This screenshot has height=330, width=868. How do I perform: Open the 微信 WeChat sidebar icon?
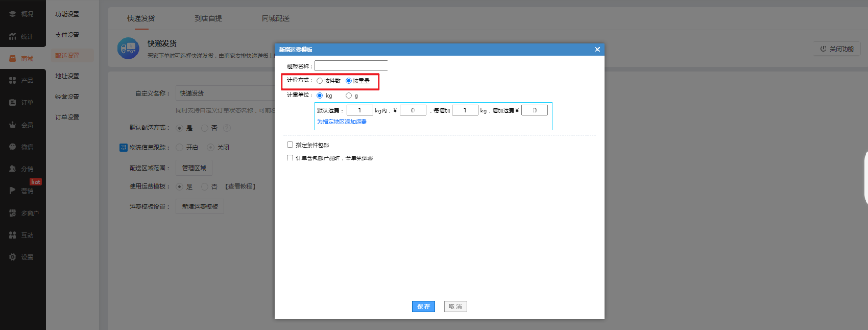click(x=13, y=147)
